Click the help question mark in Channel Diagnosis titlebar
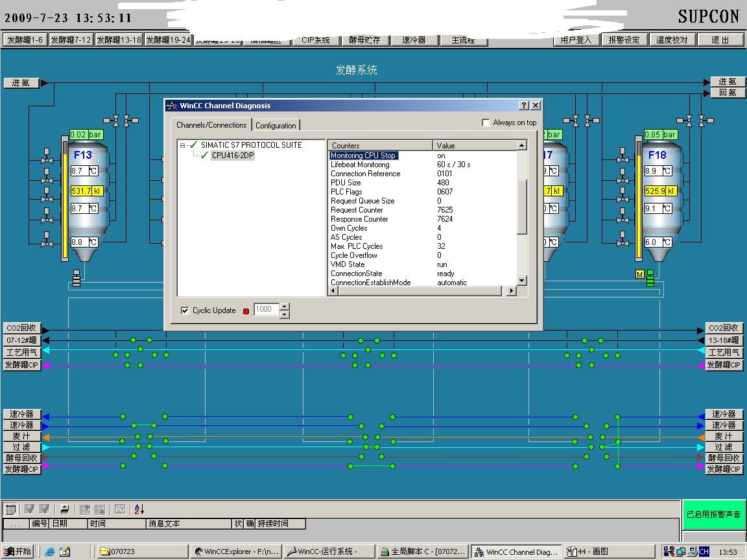This screenshot has width=747, height=560. pos(524,105)
